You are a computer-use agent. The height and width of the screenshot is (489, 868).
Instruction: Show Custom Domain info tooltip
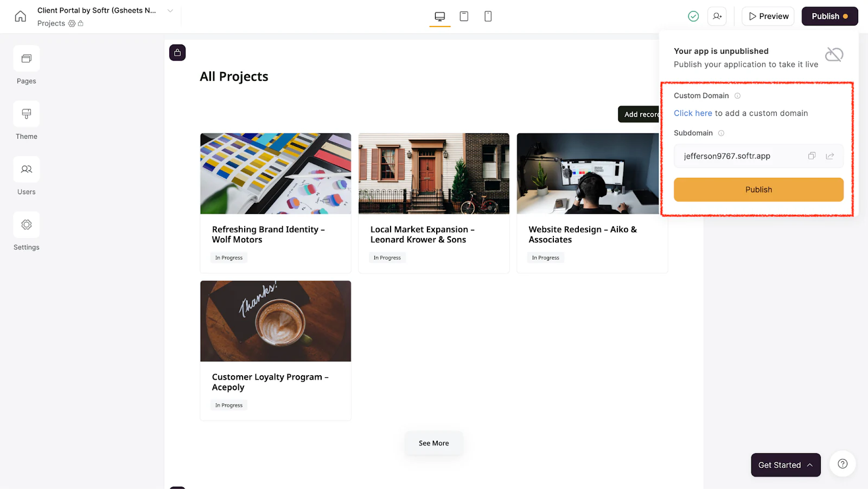click(737, 96)
